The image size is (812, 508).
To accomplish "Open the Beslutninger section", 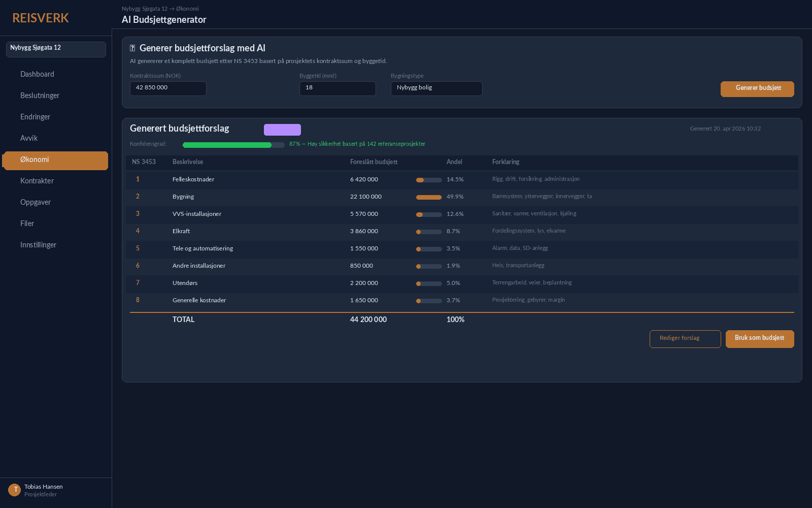I will pyautogui.click(x=40, y=96).
